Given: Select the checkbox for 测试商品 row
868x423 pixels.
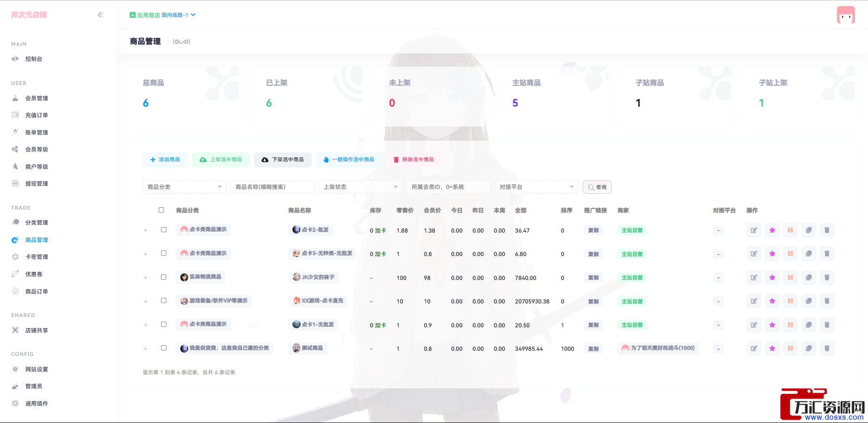Looking at the screenshot, I should pyautogui.click(x=164, y=348).
